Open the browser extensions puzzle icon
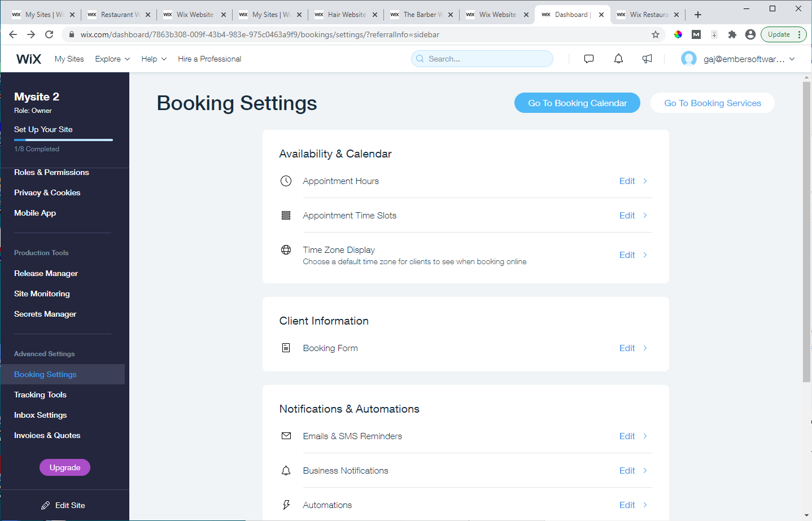Viewport: 812px width, 521px height. click(x=732, y=34)
